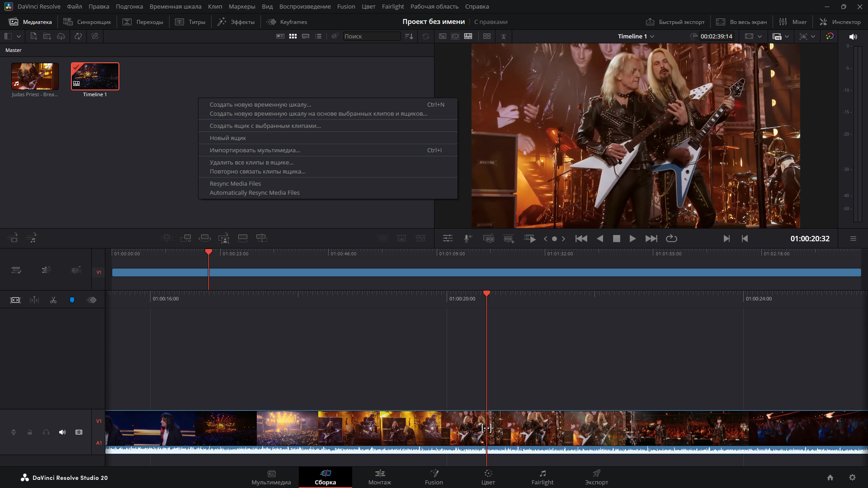Jump to the first frame
868x488 pixels.
(x=581, y=239)
